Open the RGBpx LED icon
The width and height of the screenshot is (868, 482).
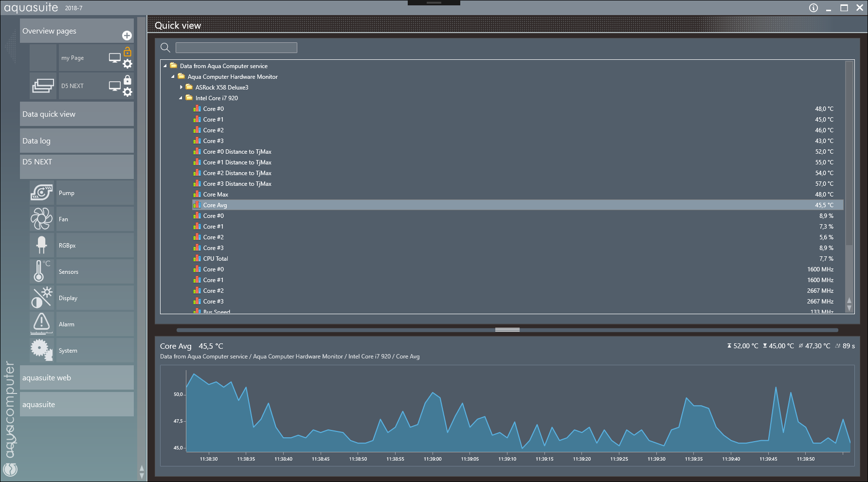[42, 245]
